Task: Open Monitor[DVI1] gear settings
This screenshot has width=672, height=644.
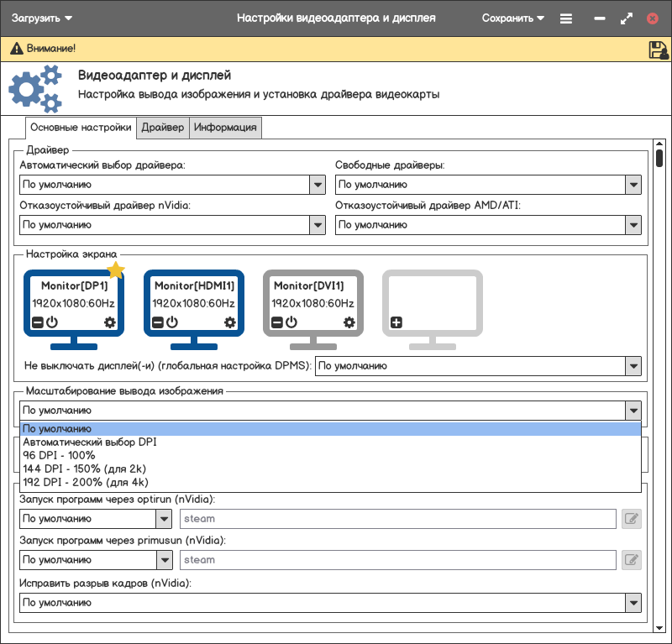Action: click(x=349, y=322)
